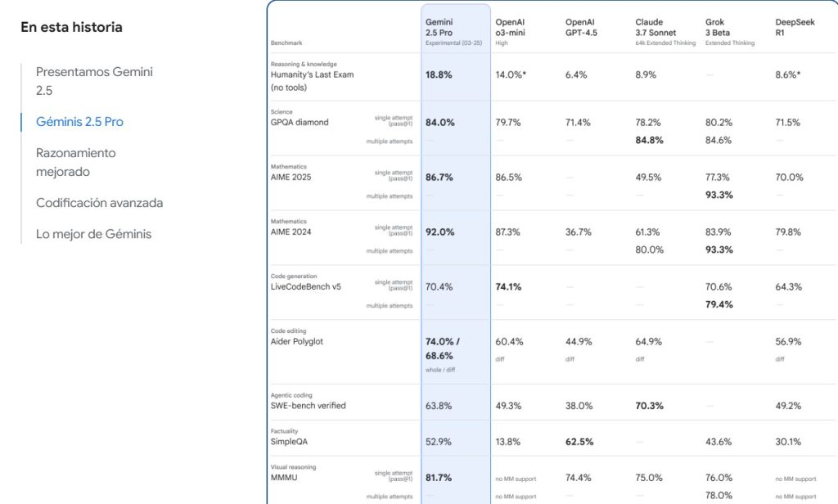Select the Aider Polyglot benchmark label
Viewport: 838px width, 504px height.
point(297,341)
